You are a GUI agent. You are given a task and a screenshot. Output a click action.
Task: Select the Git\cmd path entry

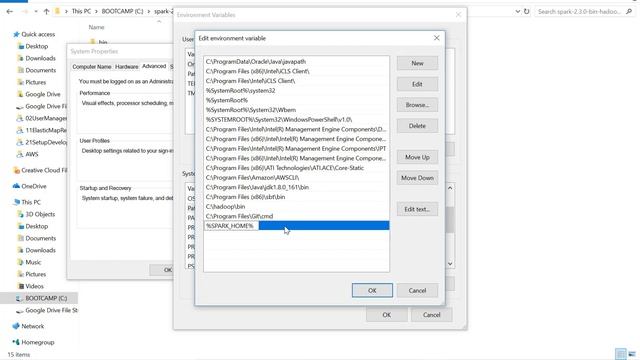point(296,216)
